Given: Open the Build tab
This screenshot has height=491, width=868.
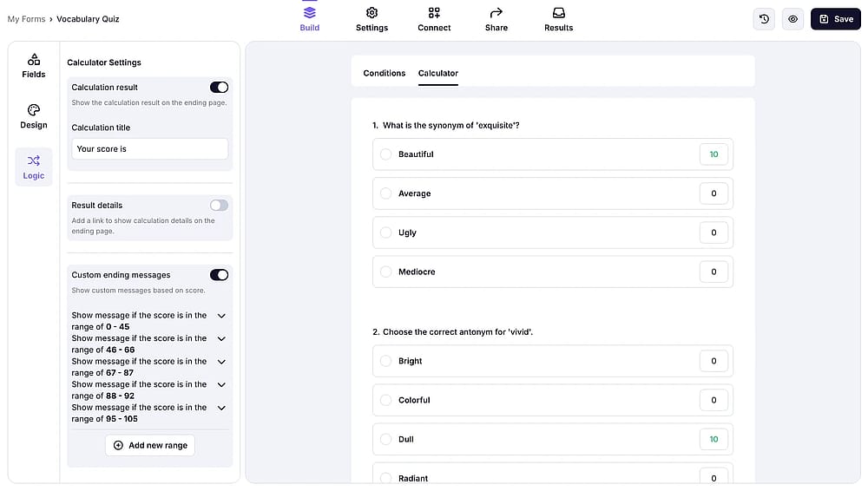Looking at the screenshot, I should [310, 19].
